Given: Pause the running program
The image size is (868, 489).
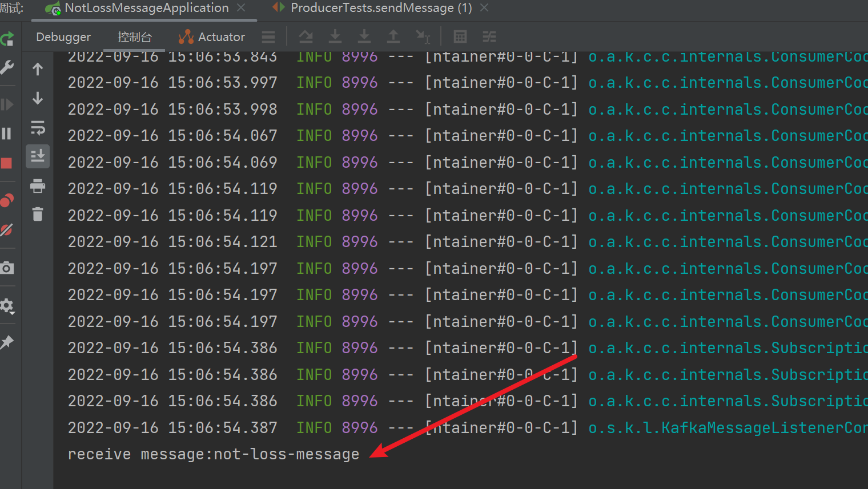Looking at the screenshot, I should coord(7,134).
